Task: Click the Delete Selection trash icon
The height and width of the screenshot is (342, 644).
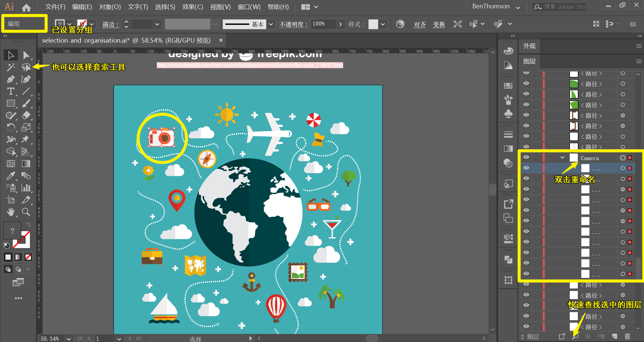Action: click(x=627, y=336)
